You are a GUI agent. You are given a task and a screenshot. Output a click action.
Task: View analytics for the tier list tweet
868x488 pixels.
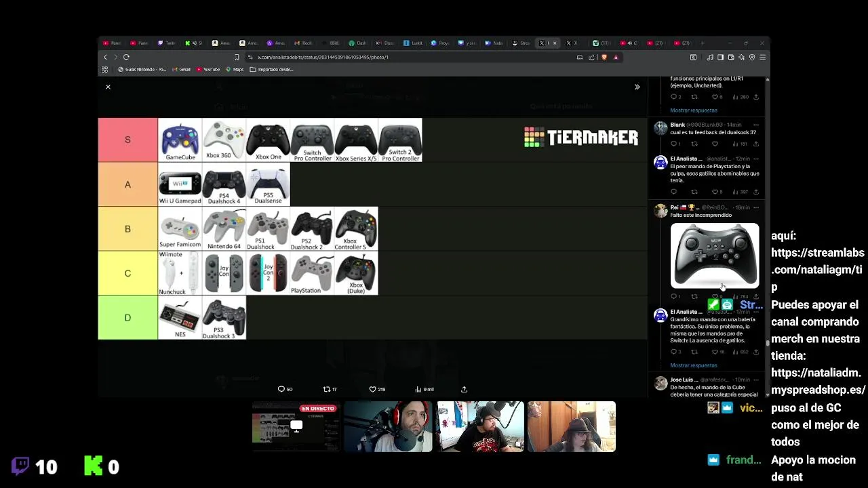(x=425, y=389)
